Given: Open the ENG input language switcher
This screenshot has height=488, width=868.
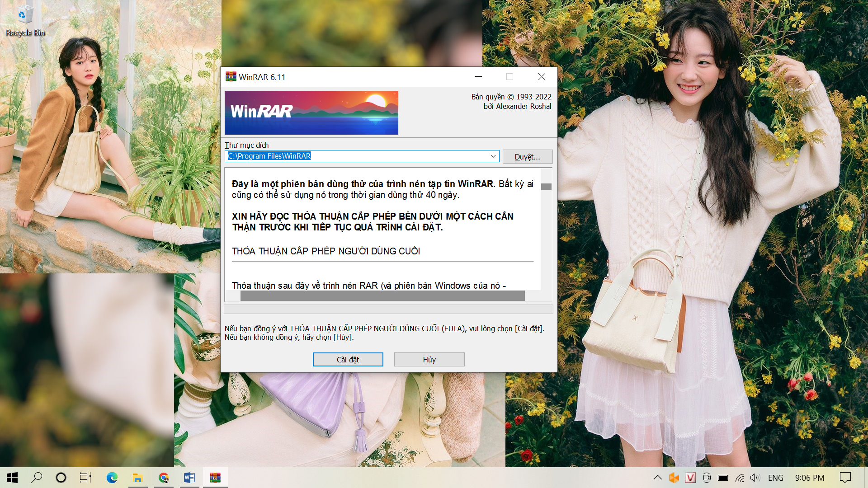Looking at the screenshot, I should point(775,478).
